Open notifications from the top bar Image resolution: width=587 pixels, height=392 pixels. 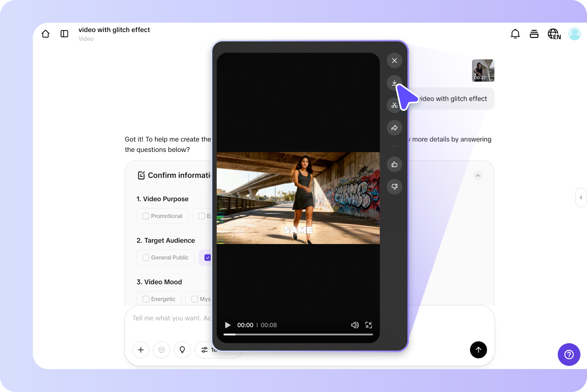click(515, 34)
